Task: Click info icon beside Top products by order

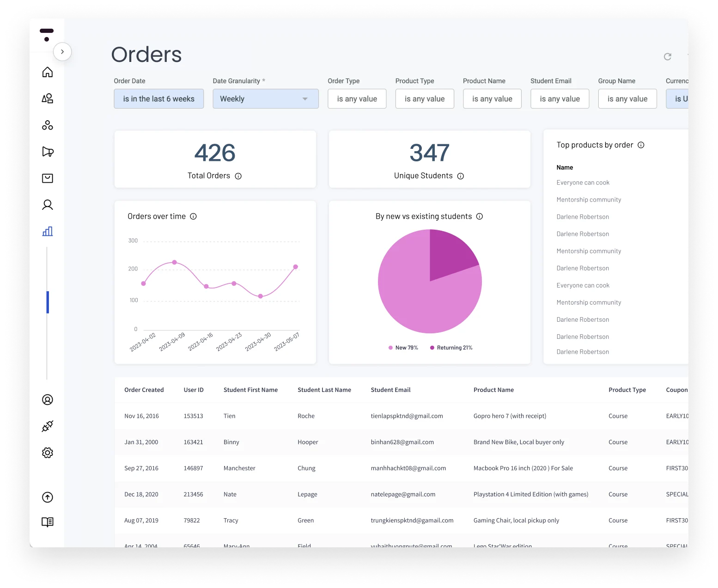Action: point(641,145)
